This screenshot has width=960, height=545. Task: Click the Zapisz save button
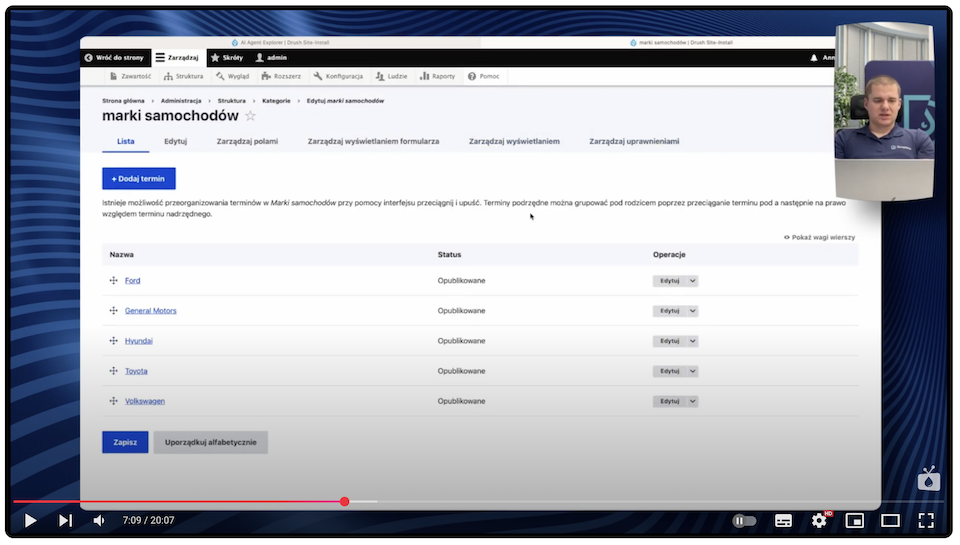pyautogui.click(x=125, y=442)
